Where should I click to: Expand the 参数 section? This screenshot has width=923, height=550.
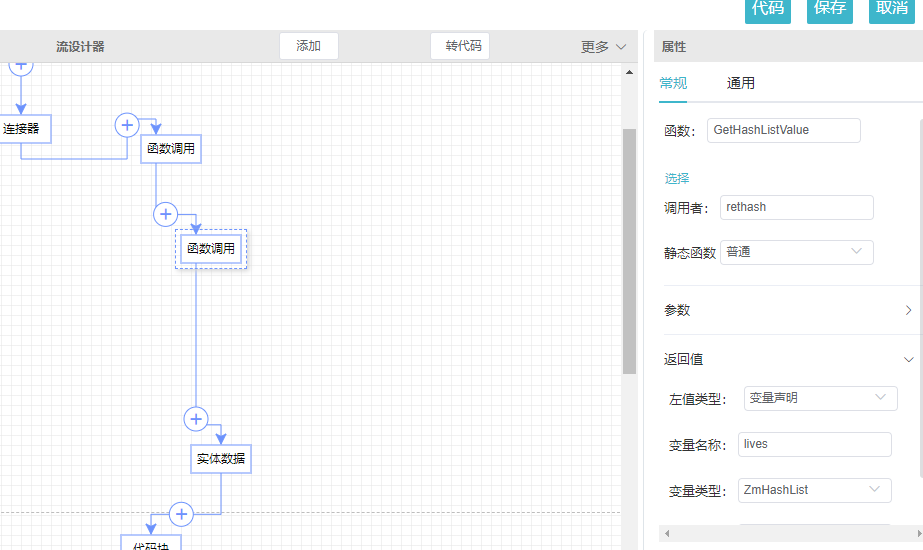788,311
